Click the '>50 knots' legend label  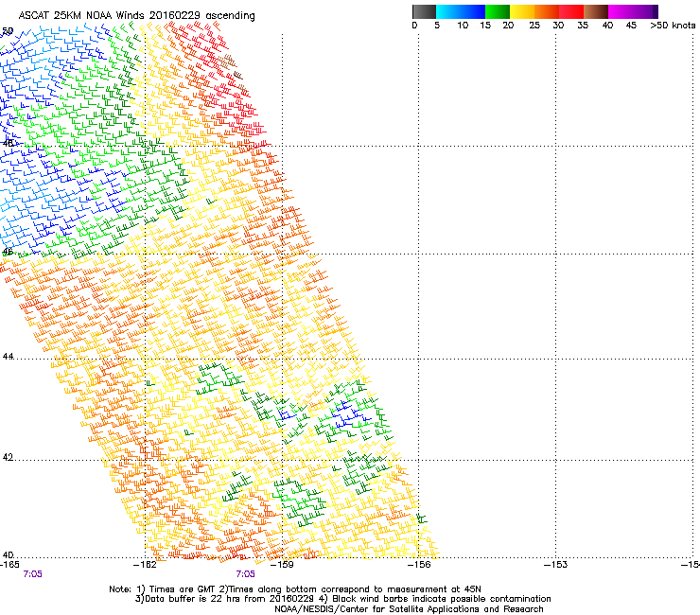673,26
